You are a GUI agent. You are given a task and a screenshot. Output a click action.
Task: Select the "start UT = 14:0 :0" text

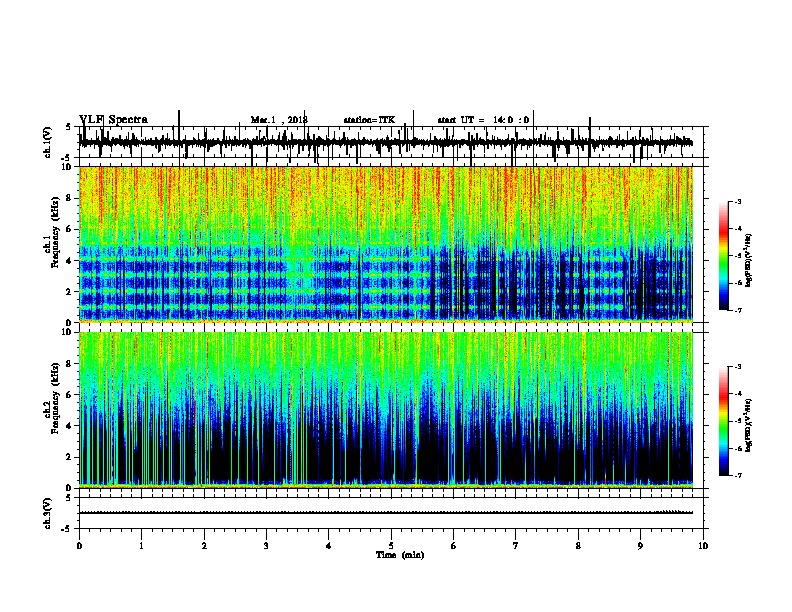[x=483, y=120]
